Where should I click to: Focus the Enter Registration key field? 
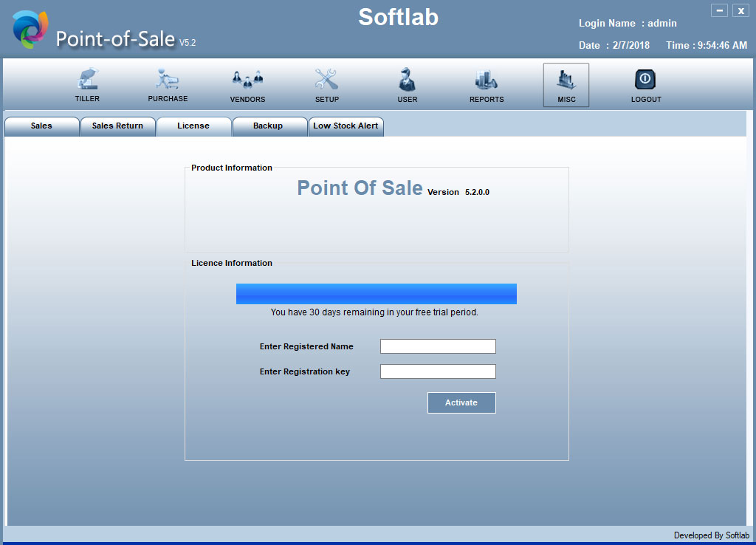pos(438,371)
